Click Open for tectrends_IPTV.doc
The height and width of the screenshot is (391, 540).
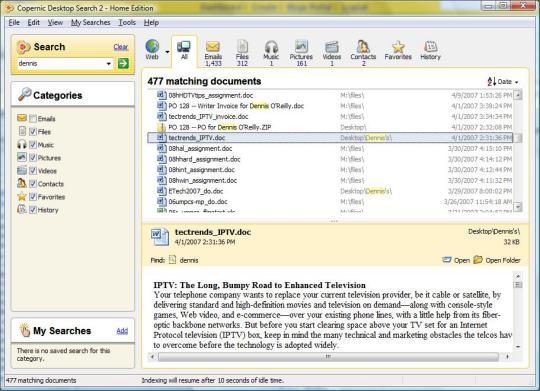coord(456,260)
